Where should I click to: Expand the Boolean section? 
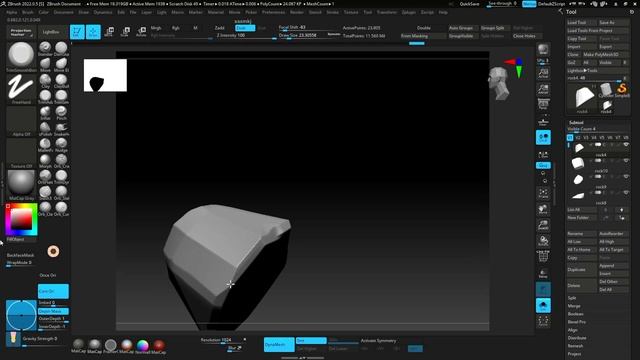[576, 314]
